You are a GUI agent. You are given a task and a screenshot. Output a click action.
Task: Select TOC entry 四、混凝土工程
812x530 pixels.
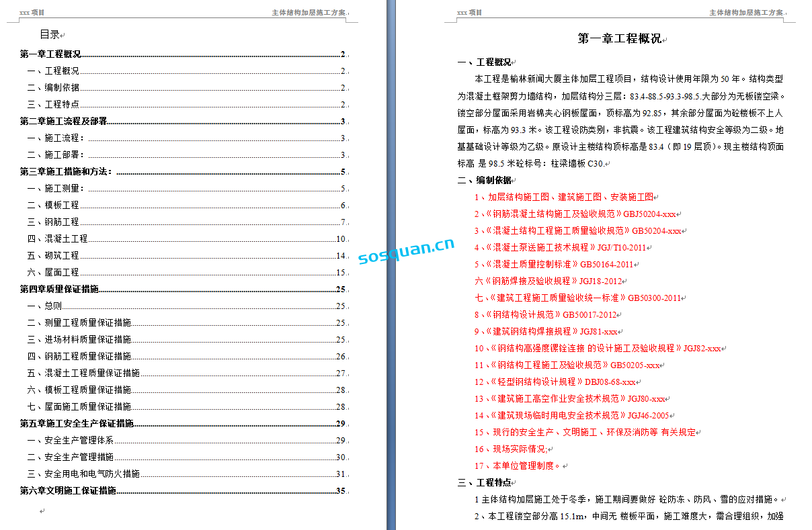click(57, 239)
